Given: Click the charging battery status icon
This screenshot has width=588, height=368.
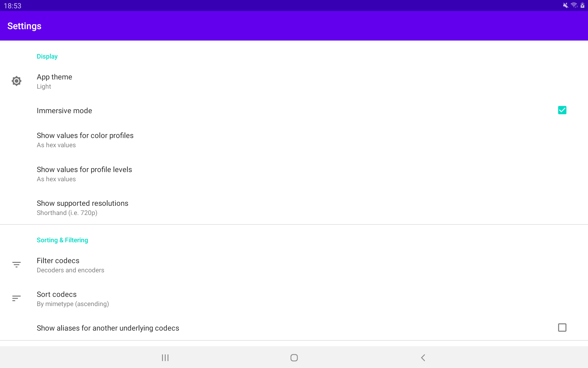Looking at the screenshot, I should [582, 5].
